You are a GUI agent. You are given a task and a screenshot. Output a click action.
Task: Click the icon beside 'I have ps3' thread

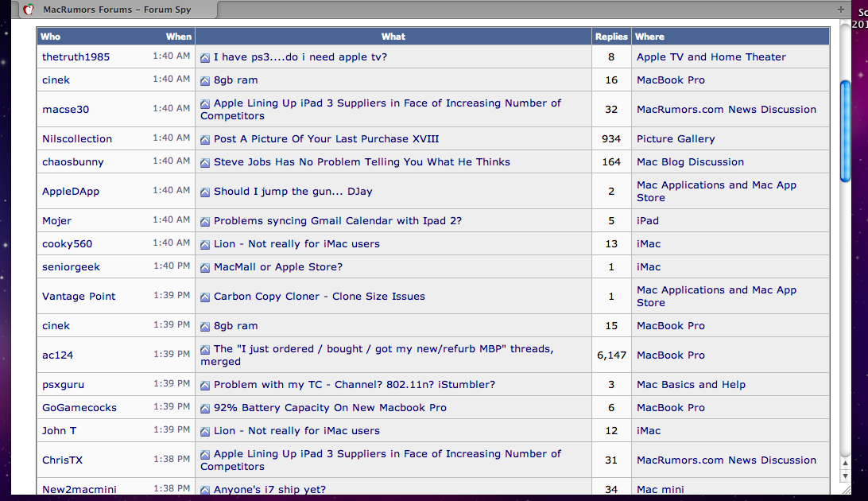[x=205, y=57]
